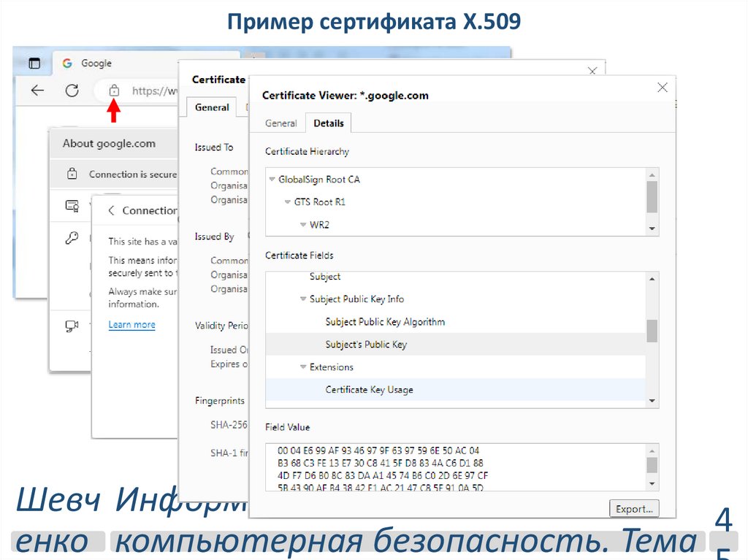748x560 pixels.
Task: Click scroll-up arrow of Certificate Hierarchy list
Action: coord(652,175)
